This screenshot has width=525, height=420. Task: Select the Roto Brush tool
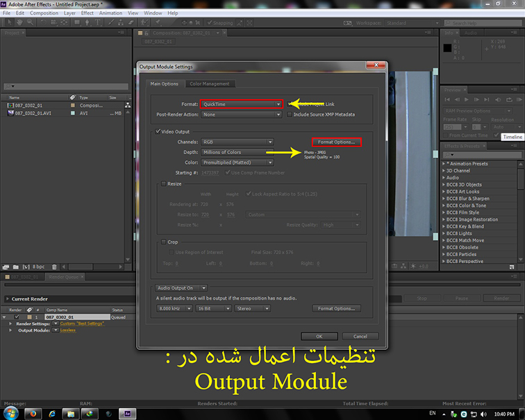pyautogui.click(x=144, y=22)
